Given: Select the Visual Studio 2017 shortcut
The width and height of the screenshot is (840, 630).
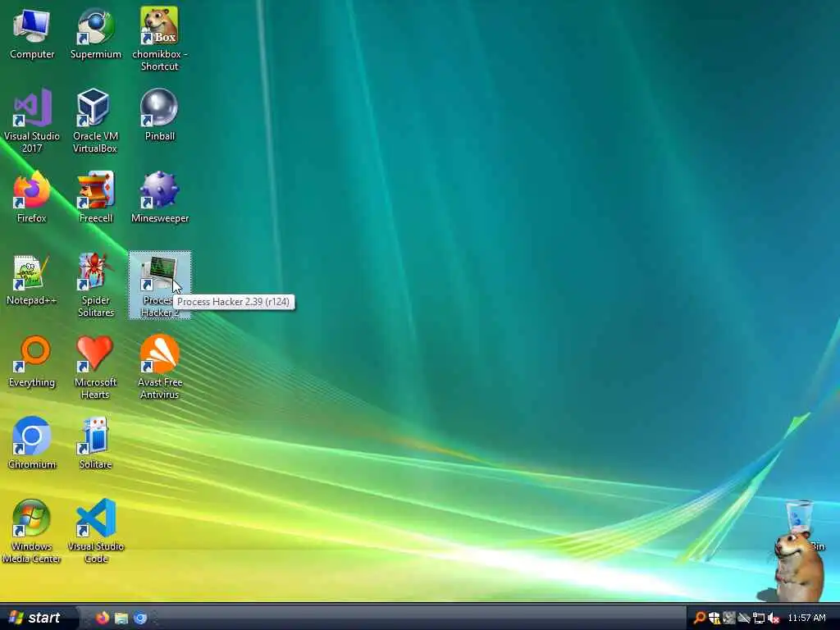Looking at the screenshot, I should (x=32, y=121).
